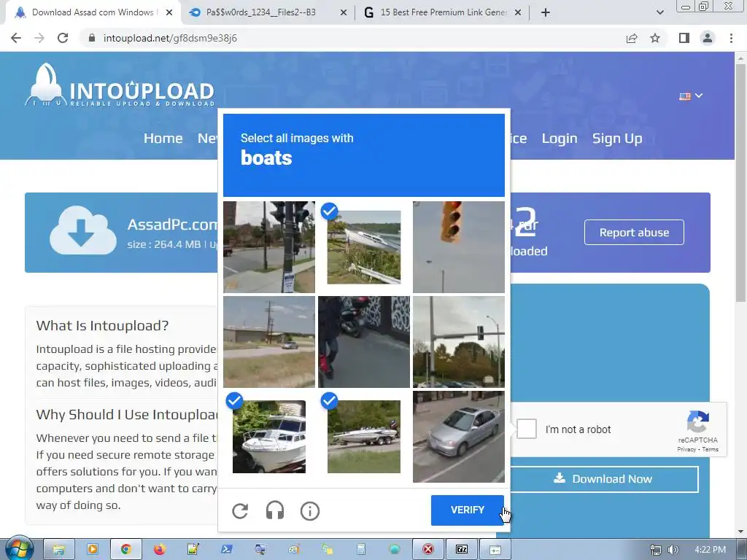
Task: Open the Chrome profile avatar
Action: tap(708, 38)
